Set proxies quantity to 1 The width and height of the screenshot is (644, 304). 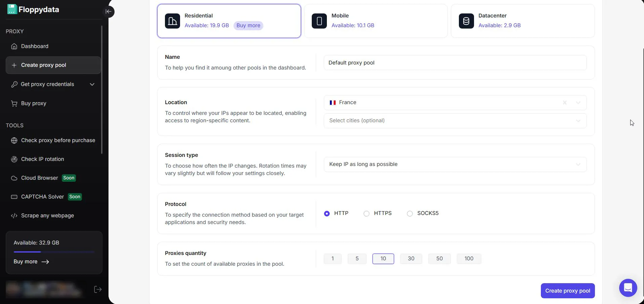click(x=333, y=259)
